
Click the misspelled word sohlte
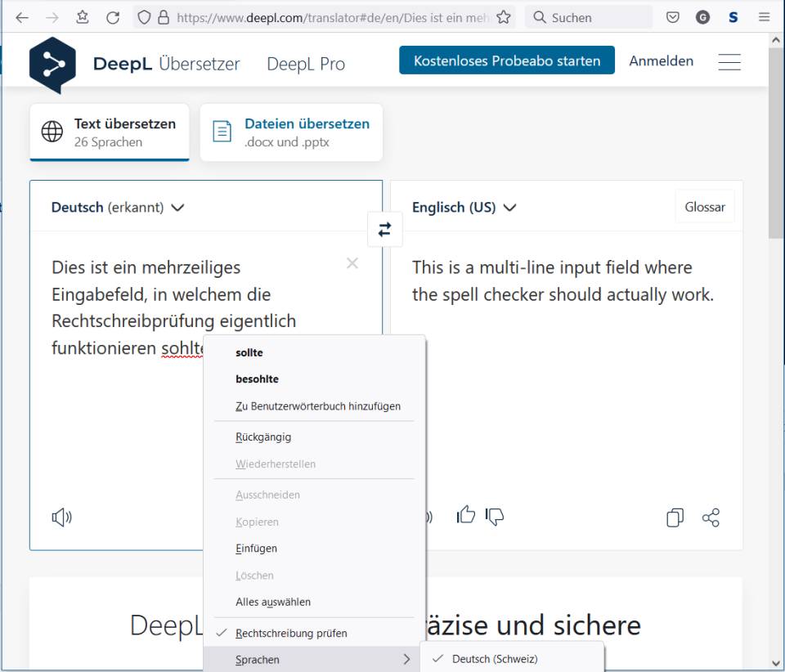[x=182, y=347]
